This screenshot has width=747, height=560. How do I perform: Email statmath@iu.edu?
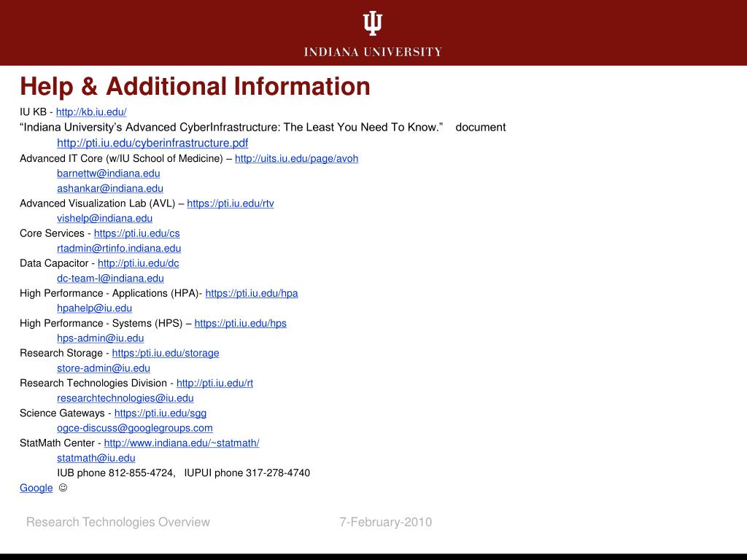(x=96, y=458)
